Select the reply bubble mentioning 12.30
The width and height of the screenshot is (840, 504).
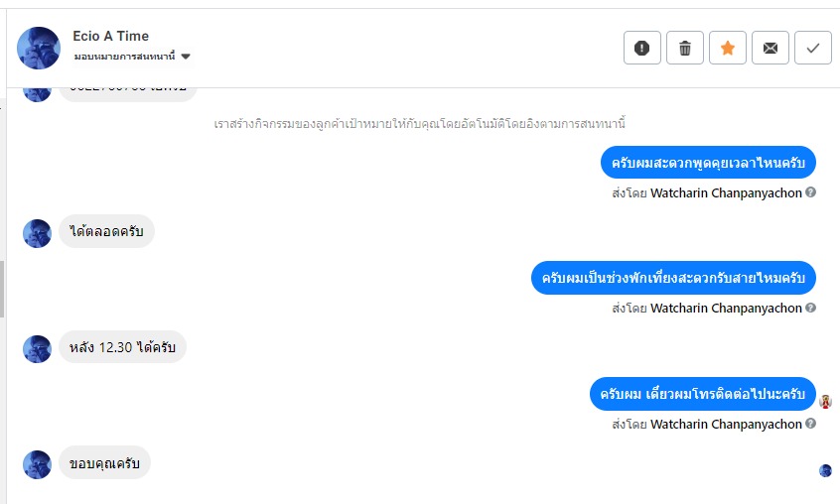click(122, 347)
